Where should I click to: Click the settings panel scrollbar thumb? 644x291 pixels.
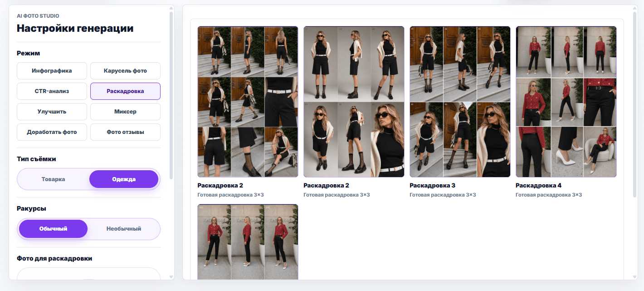171,95
